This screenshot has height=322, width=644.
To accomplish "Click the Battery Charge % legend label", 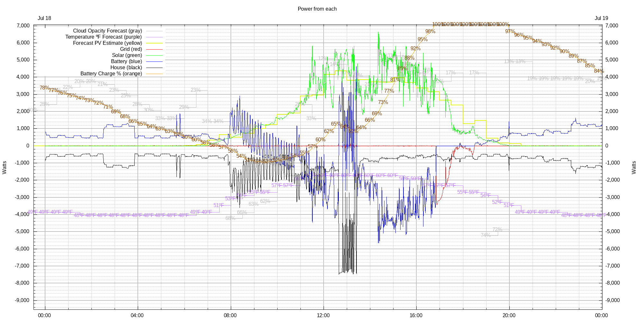I will 111,74.
